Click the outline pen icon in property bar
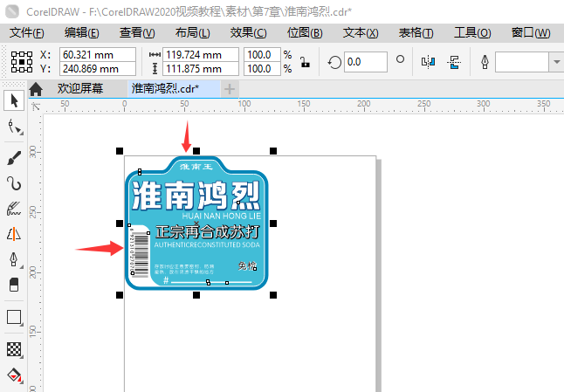Screen dimensions: 564x392 [x=485, y=62]
